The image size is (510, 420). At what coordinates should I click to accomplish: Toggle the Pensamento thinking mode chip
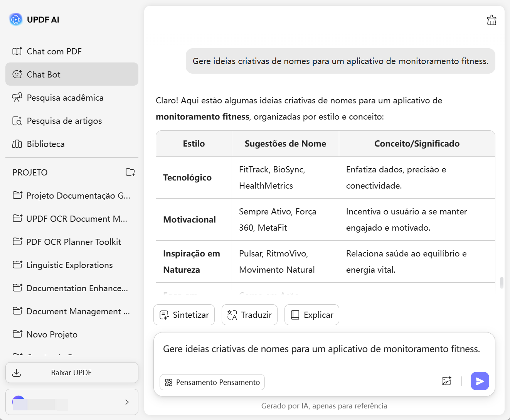212,382
